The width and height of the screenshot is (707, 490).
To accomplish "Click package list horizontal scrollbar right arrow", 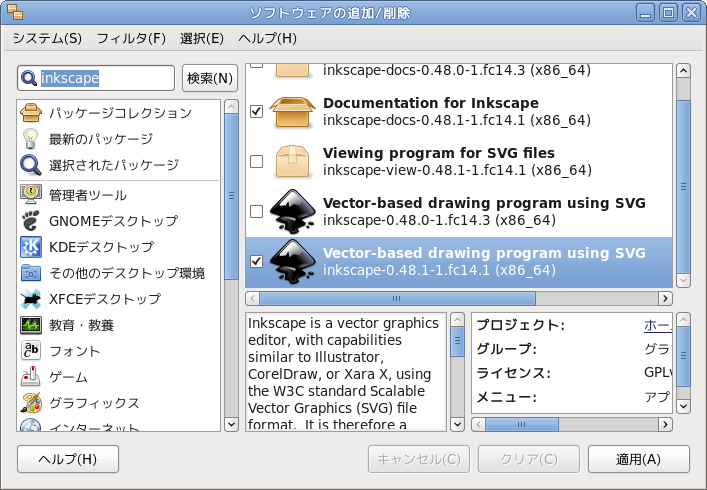I will click(665, 298).
